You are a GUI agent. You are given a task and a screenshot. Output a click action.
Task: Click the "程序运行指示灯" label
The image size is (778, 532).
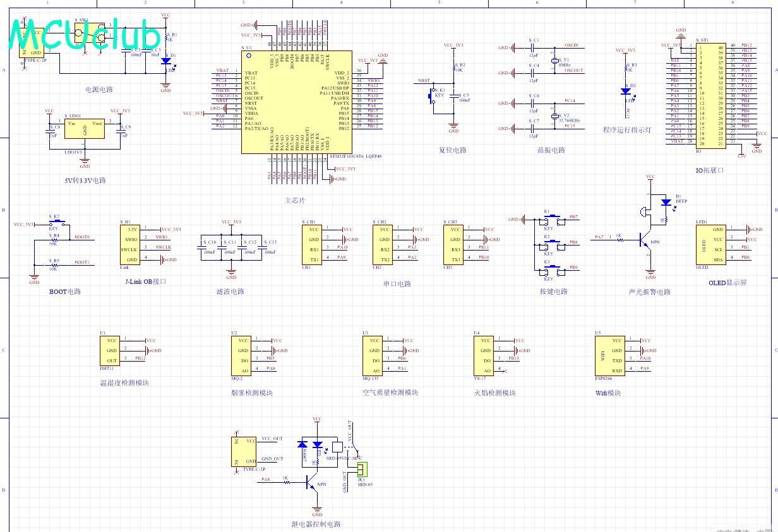(x=626, y=130)
